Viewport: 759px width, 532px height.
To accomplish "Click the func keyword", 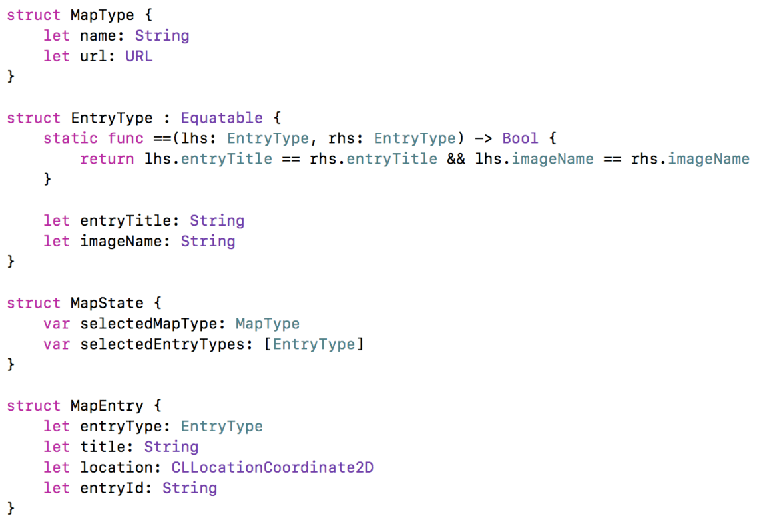I will click(125, 138).
